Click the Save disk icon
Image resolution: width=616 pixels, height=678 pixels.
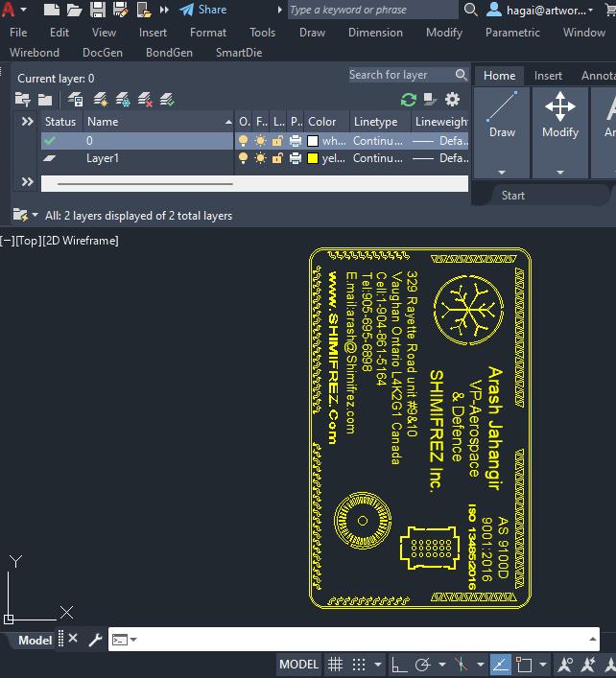click(98, 10)
